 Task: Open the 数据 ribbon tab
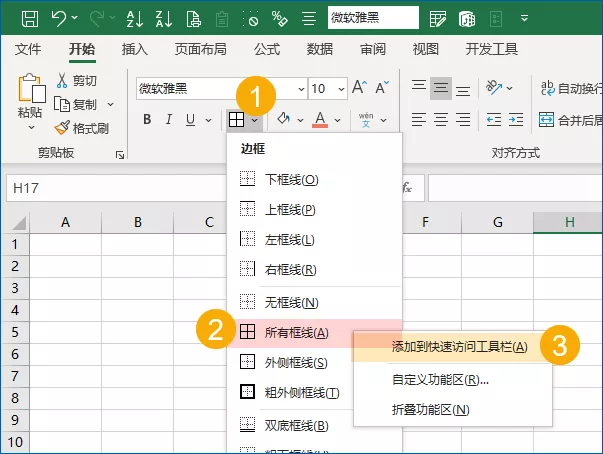320,49
